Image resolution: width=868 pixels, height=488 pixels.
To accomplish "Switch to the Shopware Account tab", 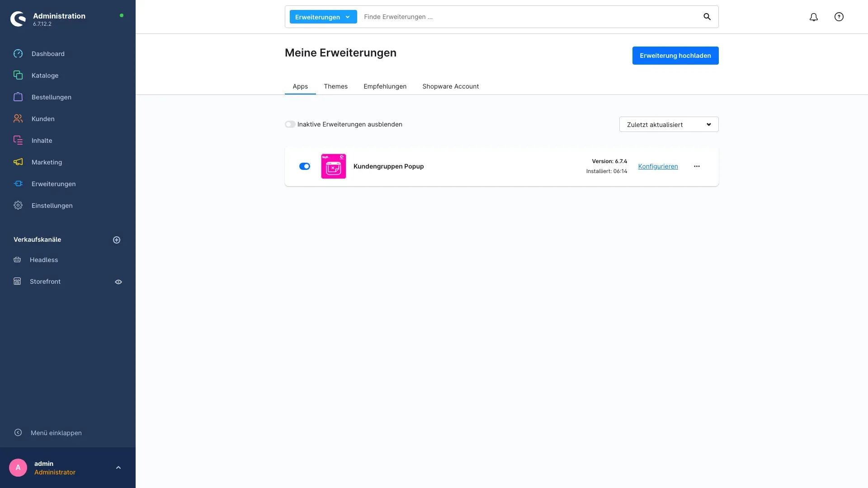I will pos(451,86).
